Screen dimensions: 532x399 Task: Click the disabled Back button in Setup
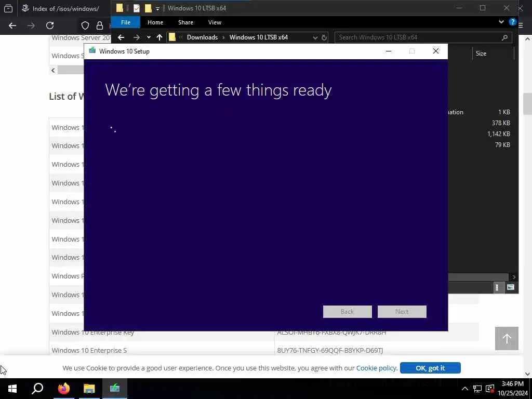tap(348, 312)
